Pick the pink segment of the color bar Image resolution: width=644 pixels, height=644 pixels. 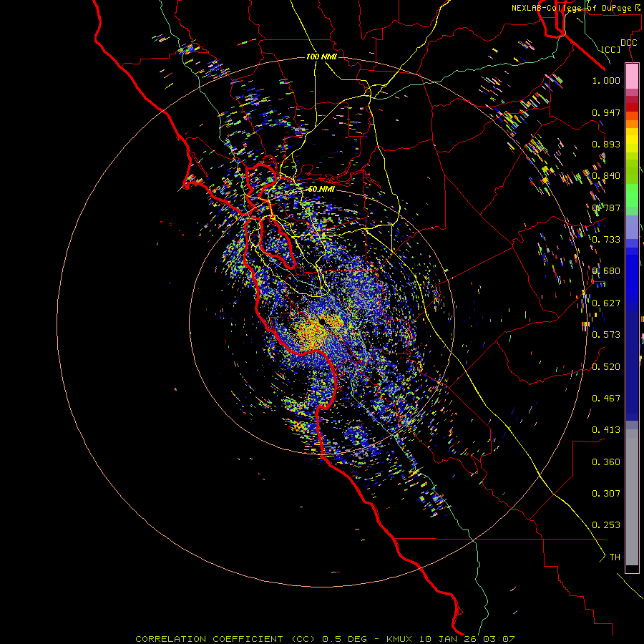click(x=632, y=77)
